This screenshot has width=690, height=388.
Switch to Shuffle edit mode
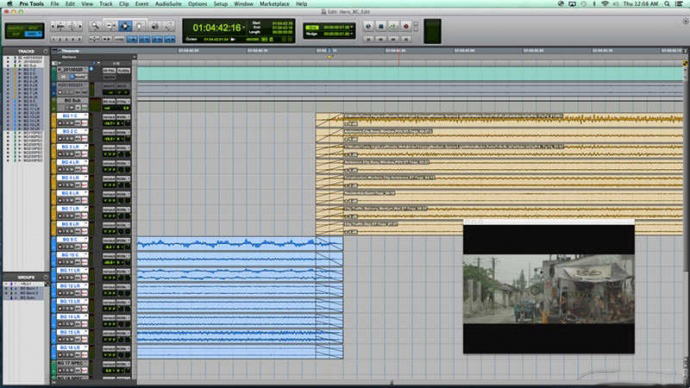tap(14, 28)
